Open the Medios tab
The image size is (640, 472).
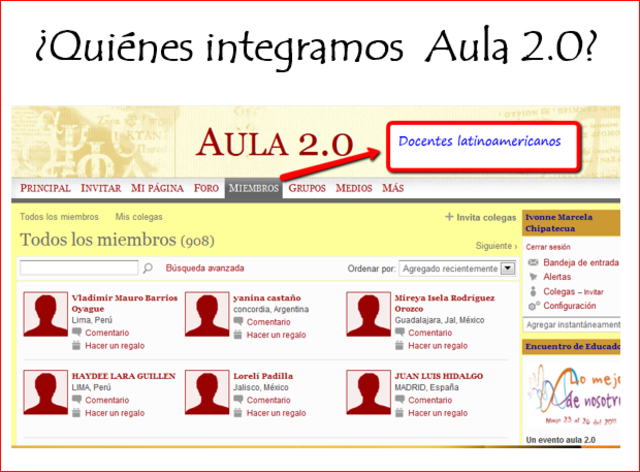point(354,188)
